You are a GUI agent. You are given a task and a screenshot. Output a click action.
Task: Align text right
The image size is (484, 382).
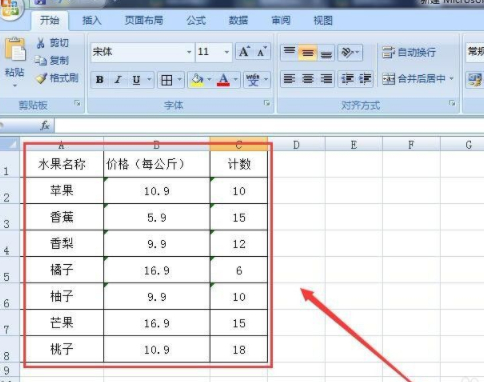click(x=326, y=79)
